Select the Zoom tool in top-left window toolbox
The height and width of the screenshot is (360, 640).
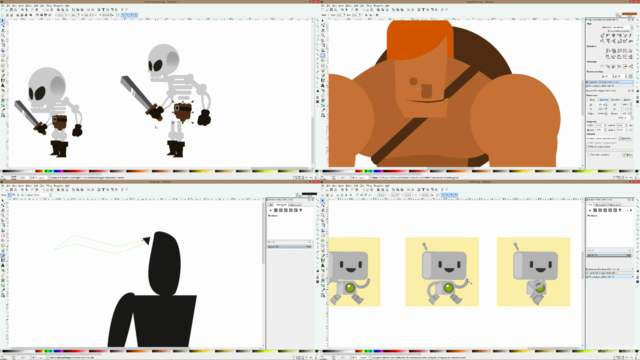tap(3, 36)
